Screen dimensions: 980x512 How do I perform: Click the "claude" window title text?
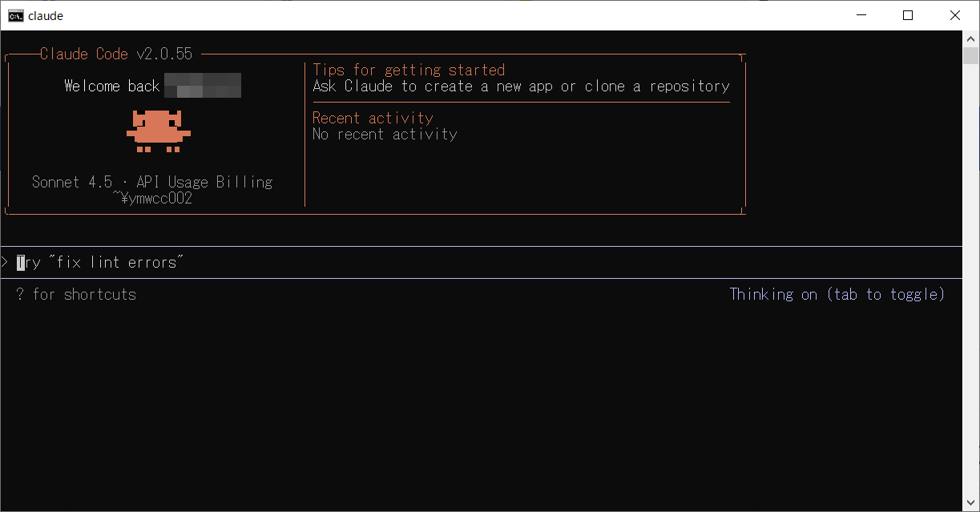[x=46, y=15]
